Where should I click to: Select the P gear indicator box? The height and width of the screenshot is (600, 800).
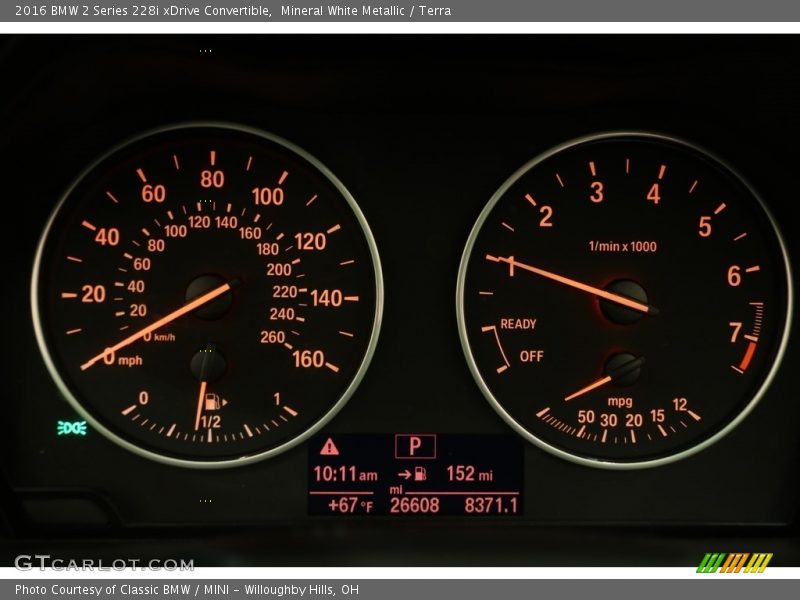[415, 446]
